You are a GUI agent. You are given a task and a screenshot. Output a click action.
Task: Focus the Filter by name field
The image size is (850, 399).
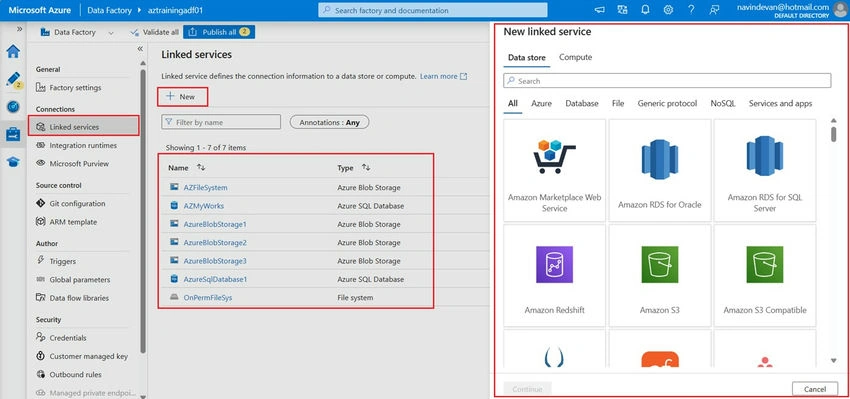click(221, 122)
